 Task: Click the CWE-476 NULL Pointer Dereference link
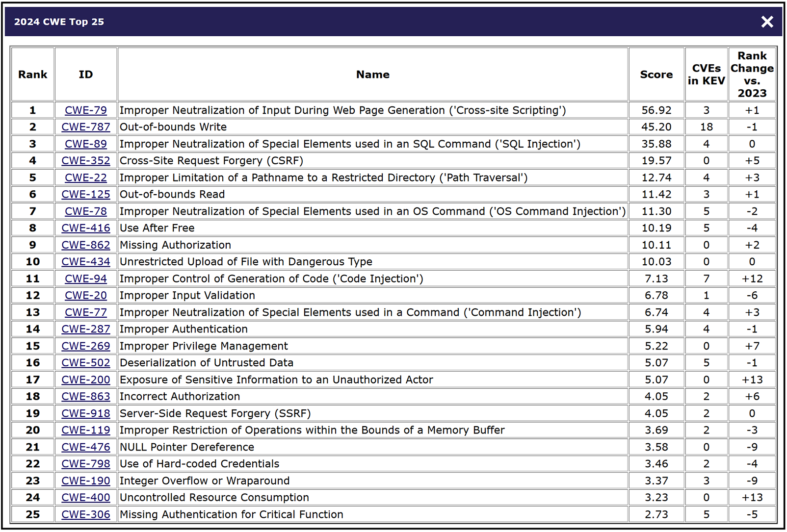point(86,447)
